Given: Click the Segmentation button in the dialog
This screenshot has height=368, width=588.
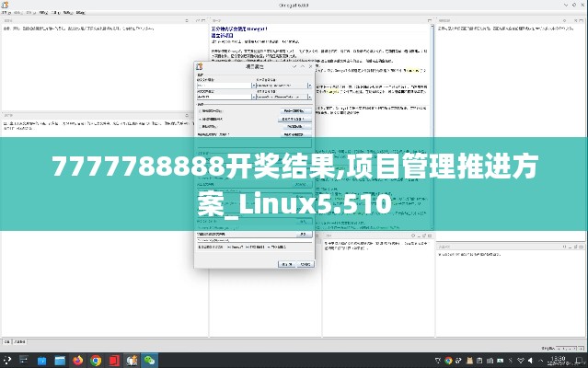Looking at the screenshot, I should (295, 111).
